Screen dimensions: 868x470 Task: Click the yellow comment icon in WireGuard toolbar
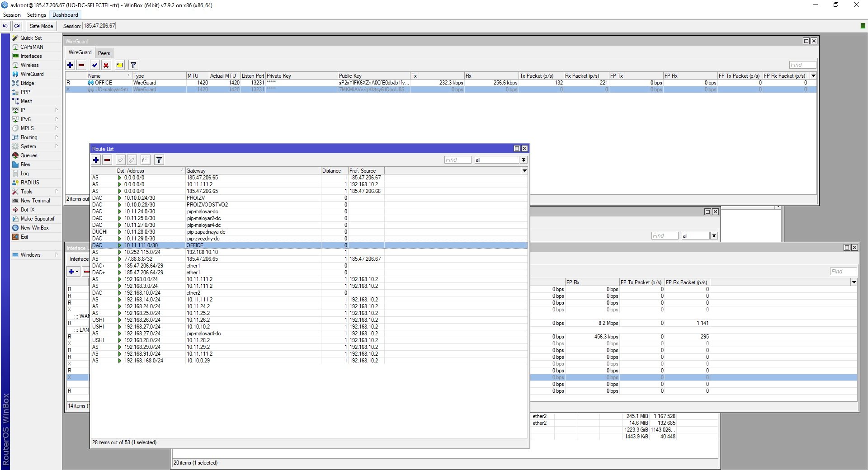pyautogui.click(x=119, y=65)
